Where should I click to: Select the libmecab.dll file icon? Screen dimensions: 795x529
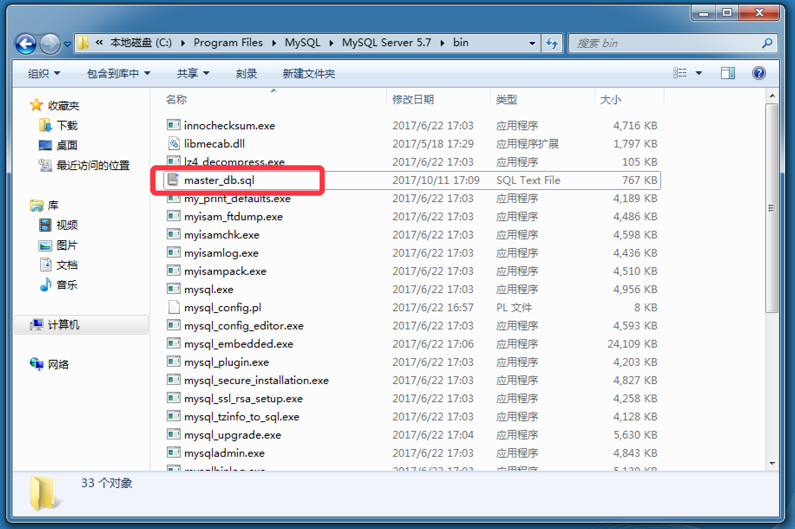click(x=173, y=144)
